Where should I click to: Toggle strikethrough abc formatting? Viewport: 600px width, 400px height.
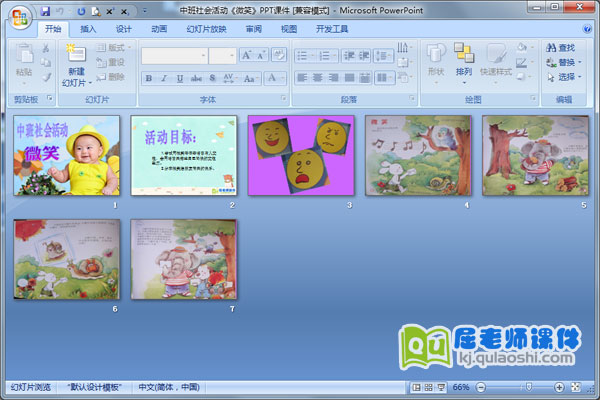196,78
